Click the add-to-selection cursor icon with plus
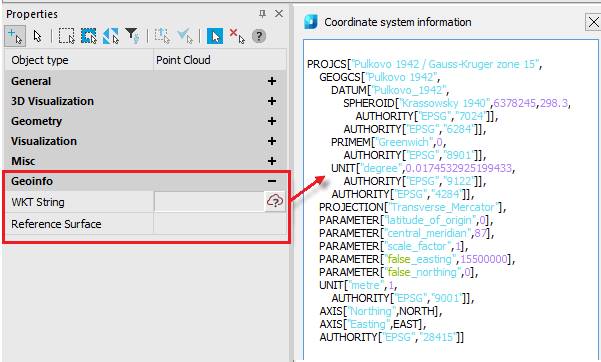This screenshot has width=601, height=362. [x=15, y=36]
